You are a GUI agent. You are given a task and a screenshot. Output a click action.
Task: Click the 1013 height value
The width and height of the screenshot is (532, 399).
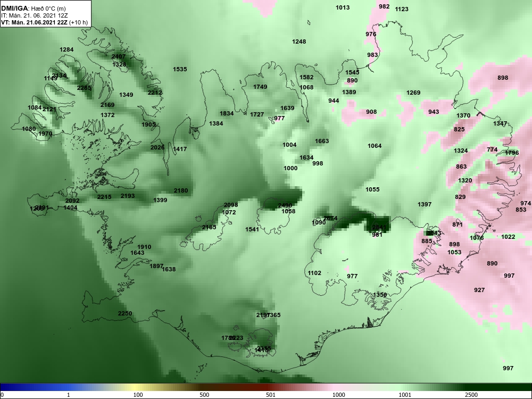pos(343,7)
